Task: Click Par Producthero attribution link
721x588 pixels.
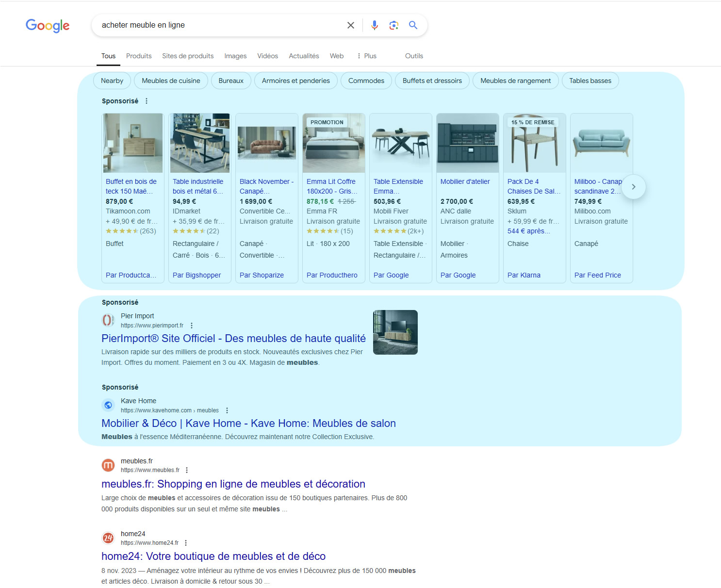Action: coord(332,275)
